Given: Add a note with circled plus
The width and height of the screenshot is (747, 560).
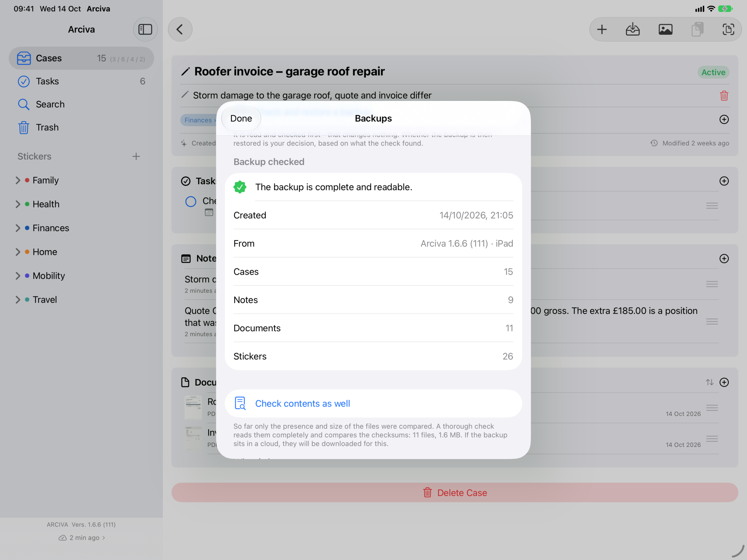Looking at the screenshot, I should tap(724, 259).
